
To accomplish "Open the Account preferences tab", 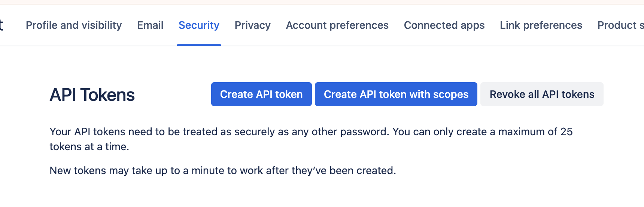I will 337,25.
